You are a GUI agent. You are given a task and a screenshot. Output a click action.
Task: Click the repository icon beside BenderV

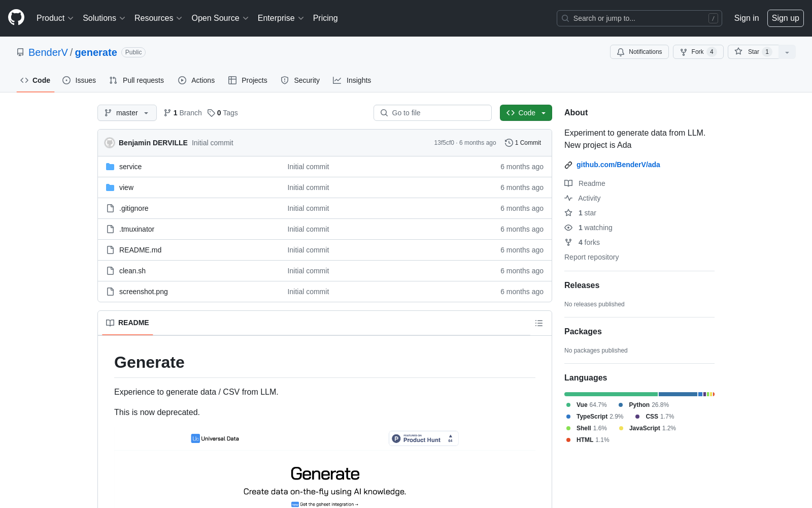click(x=20, y=52)
